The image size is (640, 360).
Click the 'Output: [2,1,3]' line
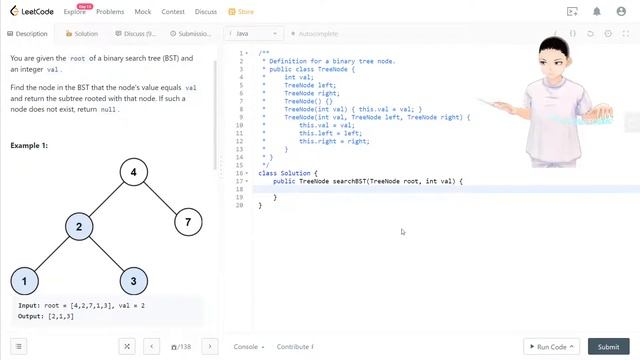(46, 316)
